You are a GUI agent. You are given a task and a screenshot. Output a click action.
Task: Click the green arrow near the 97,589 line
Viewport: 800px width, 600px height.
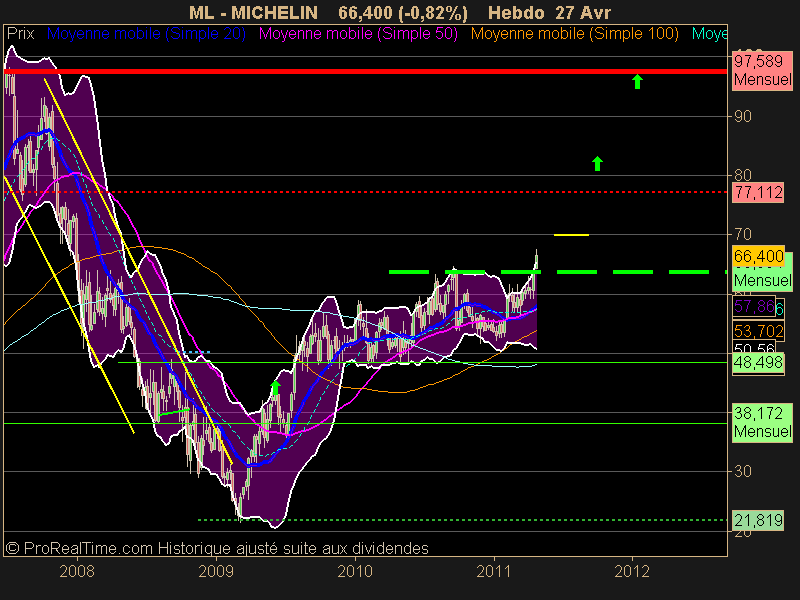point(637,81)
